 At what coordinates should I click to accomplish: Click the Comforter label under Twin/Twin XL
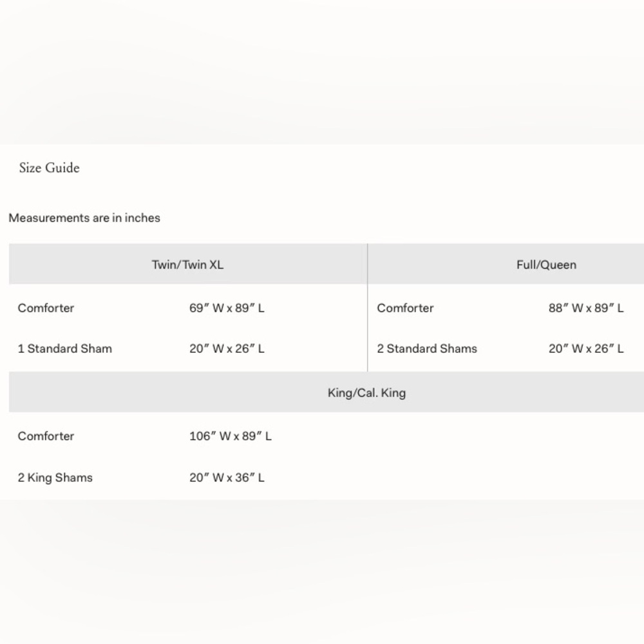[46, 308]
